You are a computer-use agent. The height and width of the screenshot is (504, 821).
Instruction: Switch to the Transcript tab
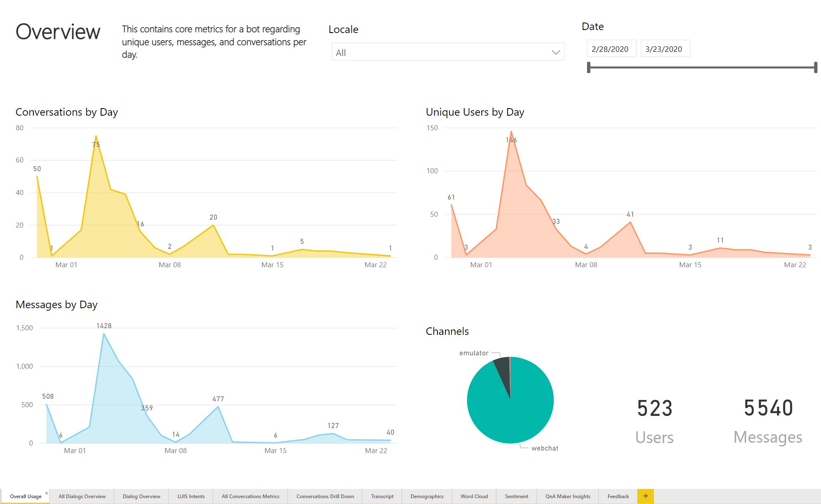(382, 496)
